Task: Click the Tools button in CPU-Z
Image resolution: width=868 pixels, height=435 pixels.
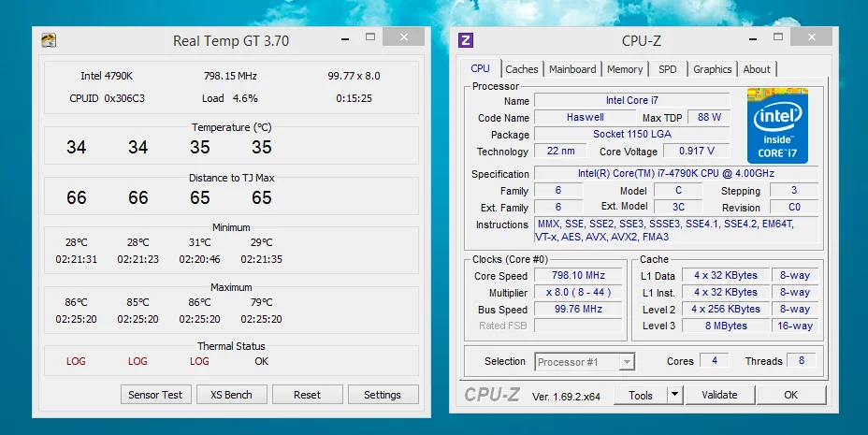Action: 641,395
